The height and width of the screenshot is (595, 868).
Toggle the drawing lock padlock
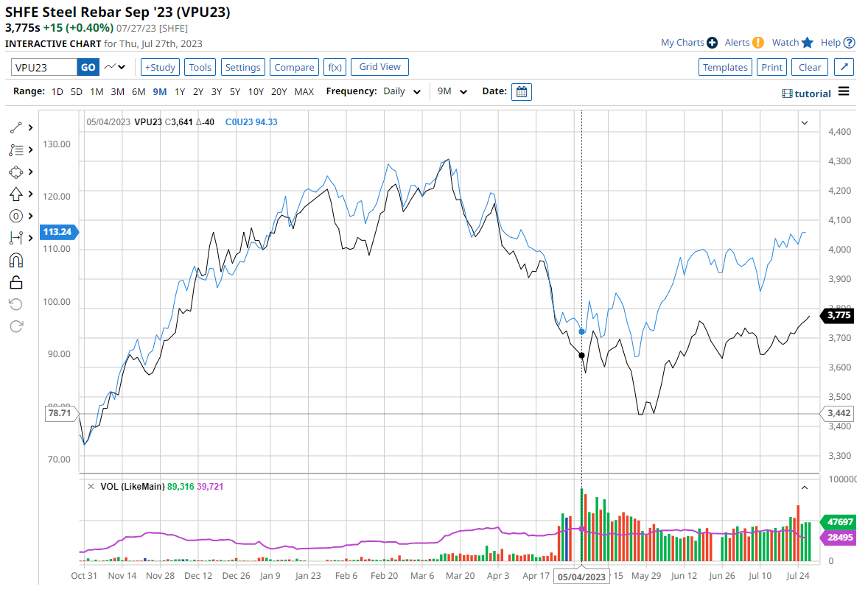click(x=16, y=282)
